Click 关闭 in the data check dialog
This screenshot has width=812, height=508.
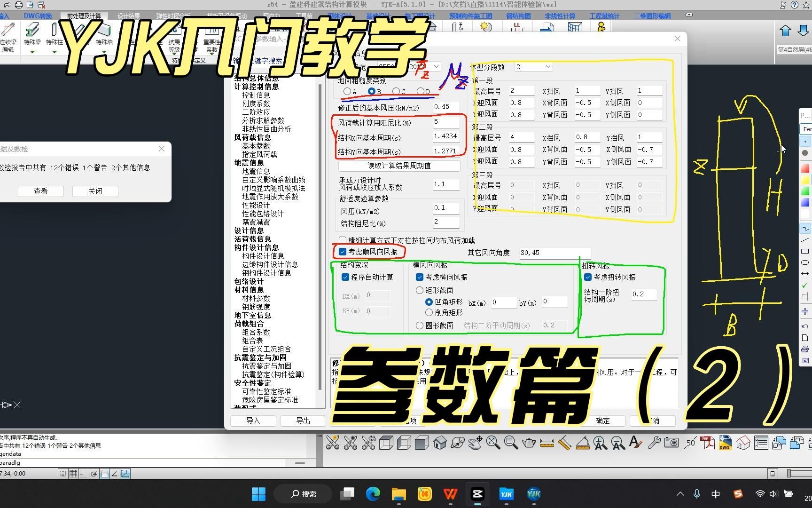tap(95, 191)
